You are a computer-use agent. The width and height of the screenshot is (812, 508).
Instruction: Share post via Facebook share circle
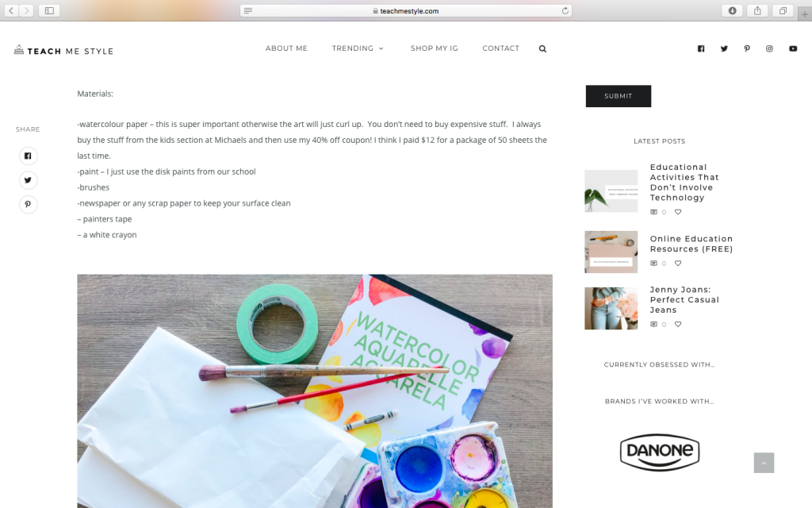coord(28,156)
